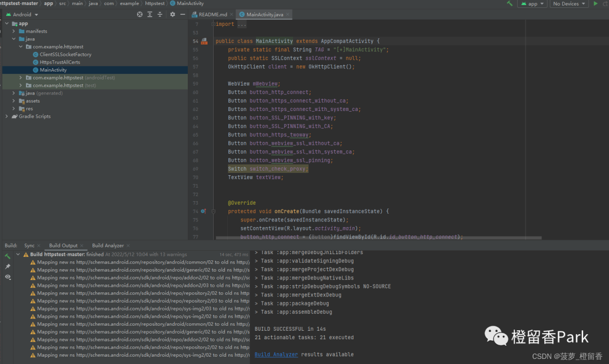
Task: Click the Make Project hammer icon in top toolbar
Action: click(510, 3)
